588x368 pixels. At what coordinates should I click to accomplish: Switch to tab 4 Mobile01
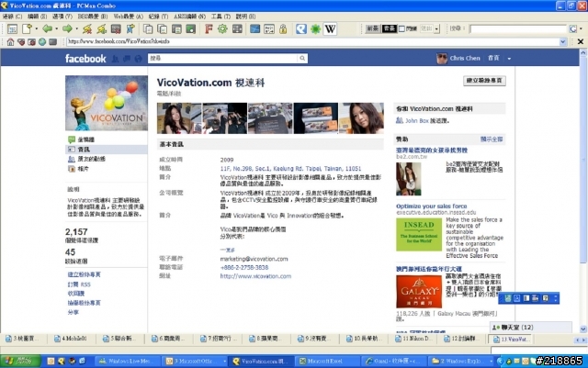tap(71, 339)
